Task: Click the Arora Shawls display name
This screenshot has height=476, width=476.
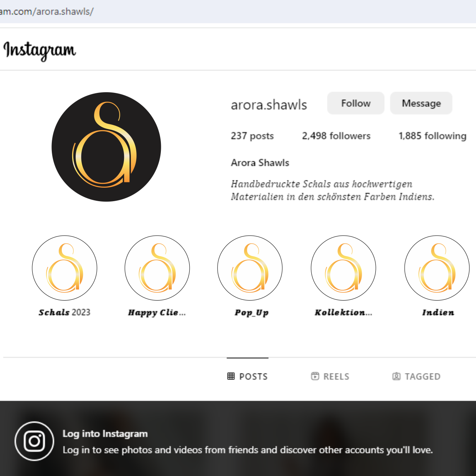Action: coord(260,163)
